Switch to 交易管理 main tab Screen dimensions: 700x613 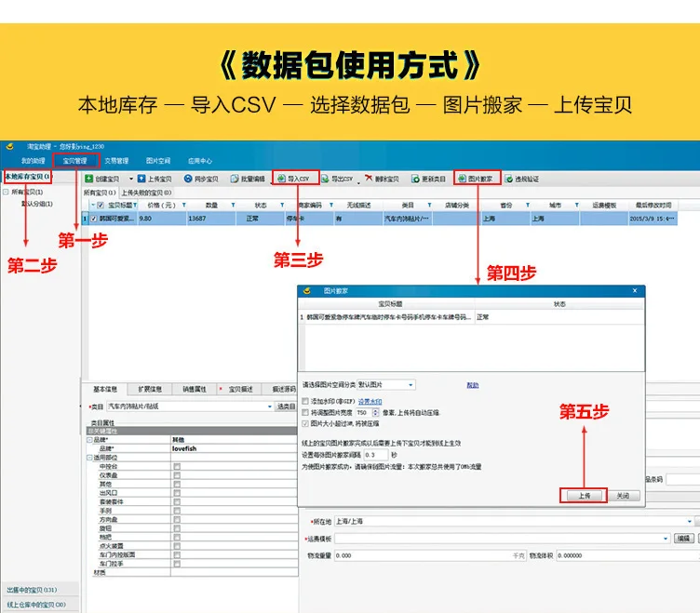click(116, 161)
